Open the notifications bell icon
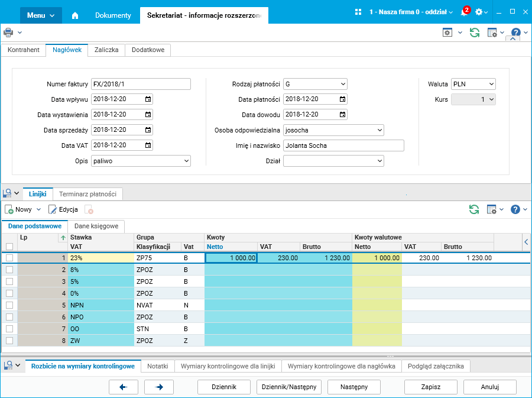Image resolution: width=532 pixels, height=398 pixels. (x=464, y=12)
